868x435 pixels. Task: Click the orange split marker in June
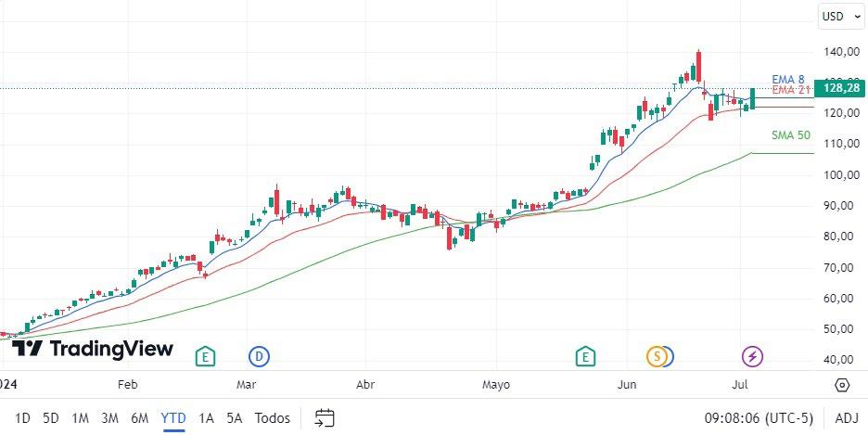(x=657, y=356)
